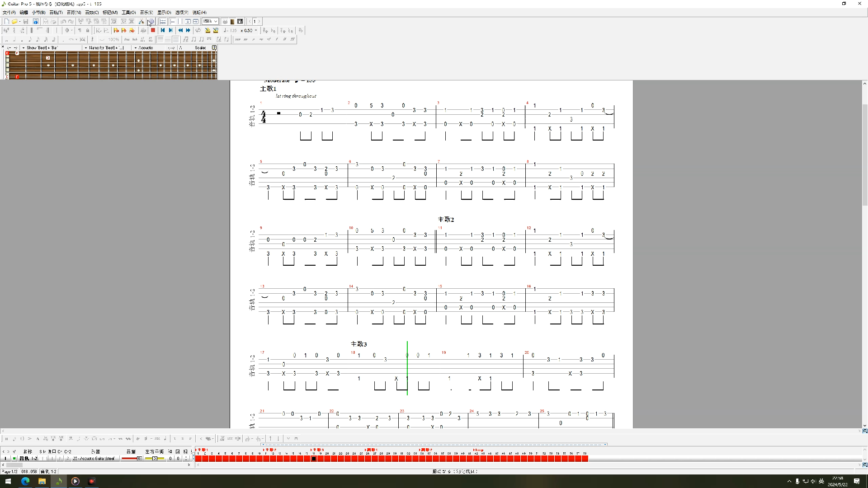Select the eighth note duration
Viewport: 868px width, 488px height.
point(30,39)
